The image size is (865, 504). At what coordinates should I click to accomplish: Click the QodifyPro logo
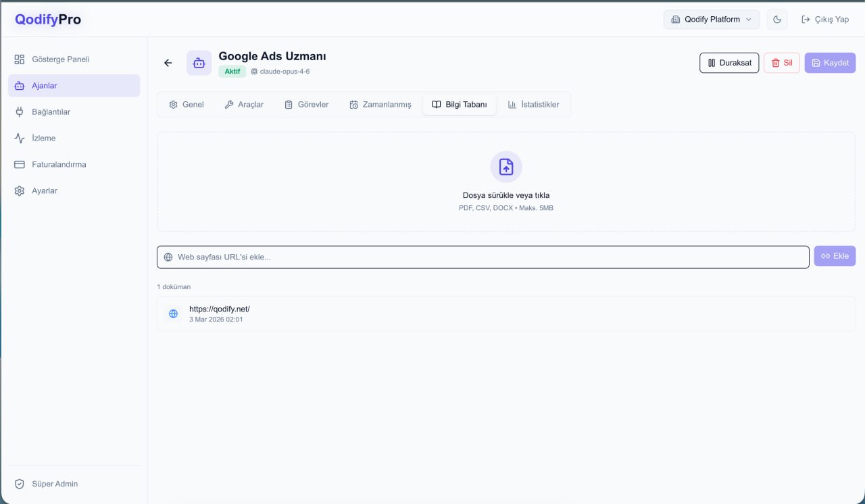point(48,20)
